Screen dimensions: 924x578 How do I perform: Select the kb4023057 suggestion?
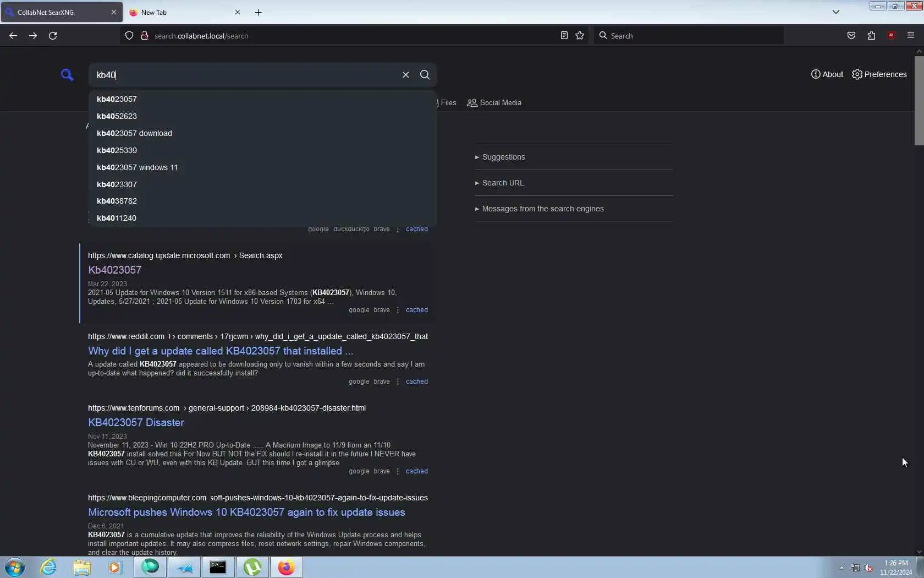click(262, 99)
